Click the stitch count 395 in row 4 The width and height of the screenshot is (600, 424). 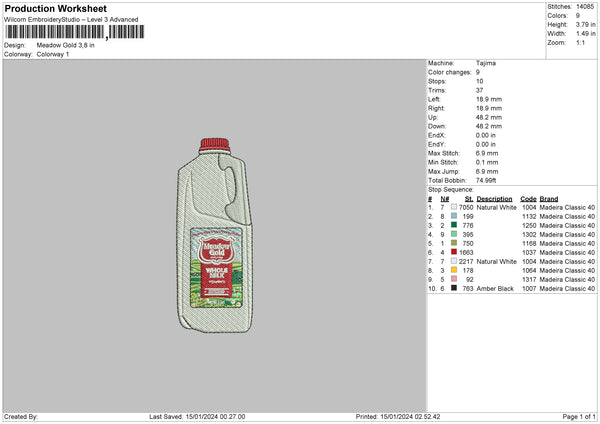468,235
